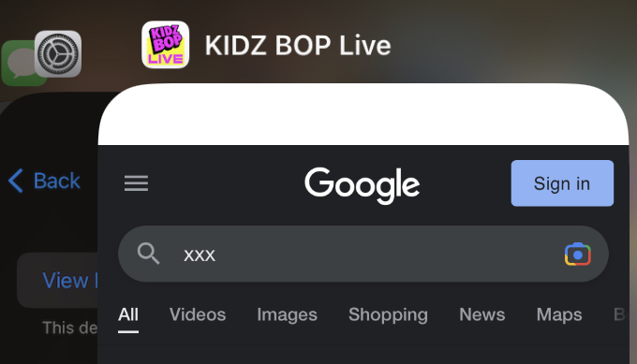Tap the KIDZ BOP Live app icon

click(166, 45)
